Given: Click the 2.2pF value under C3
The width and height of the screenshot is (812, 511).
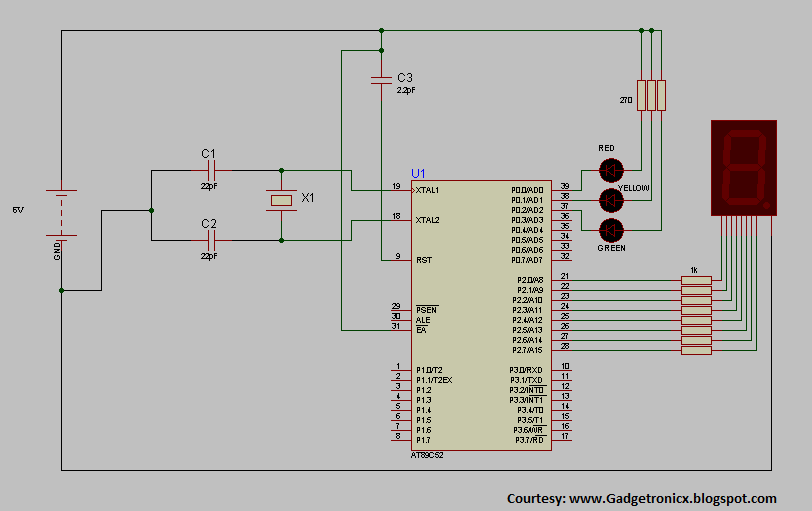Looking at the screenshot, I should tap(406, 90).
